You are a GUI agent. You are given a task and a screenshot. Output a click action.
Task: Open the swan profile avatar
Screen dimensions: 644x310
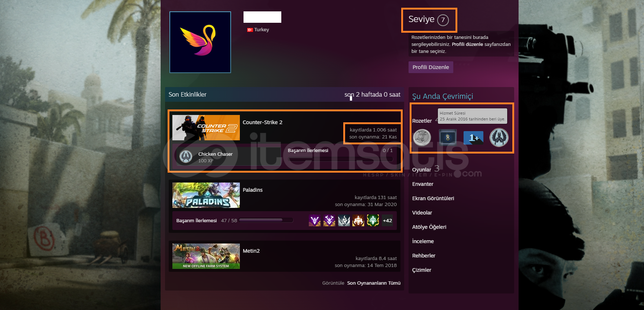[200, 42]
